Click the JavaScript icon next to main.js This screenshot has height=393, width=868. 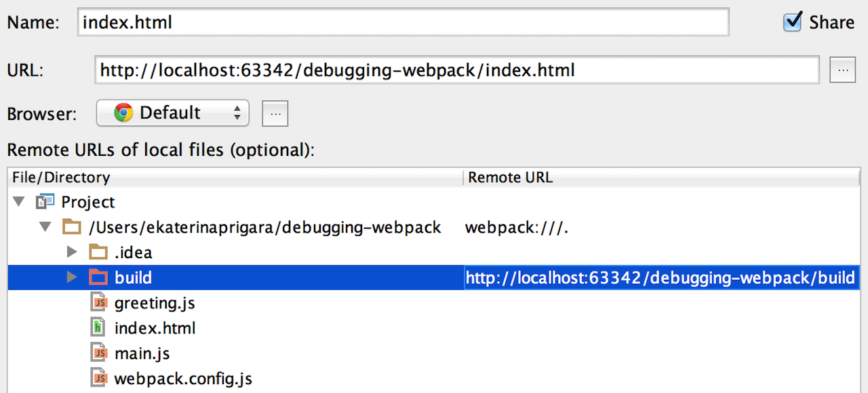pyautogui.click(x=99, y=352)
